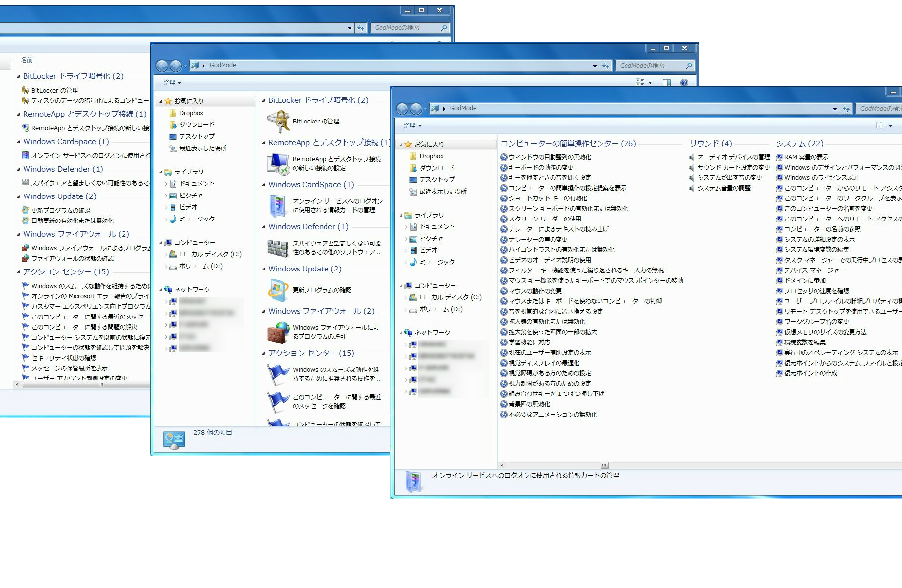This screenshot has height=588, width=902.
Task: Collapse Windows Update group in middle window
Action: pyautogui.click(x=264, y=269)
